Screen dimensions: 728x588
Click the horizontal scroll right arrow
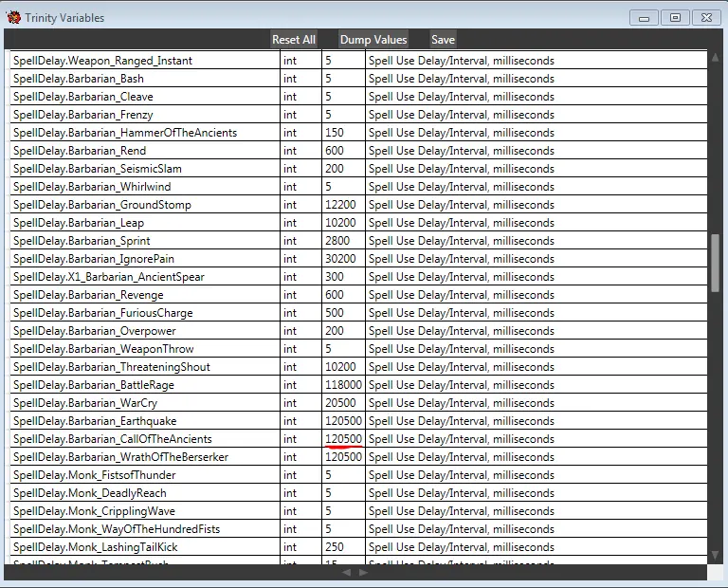363,572
